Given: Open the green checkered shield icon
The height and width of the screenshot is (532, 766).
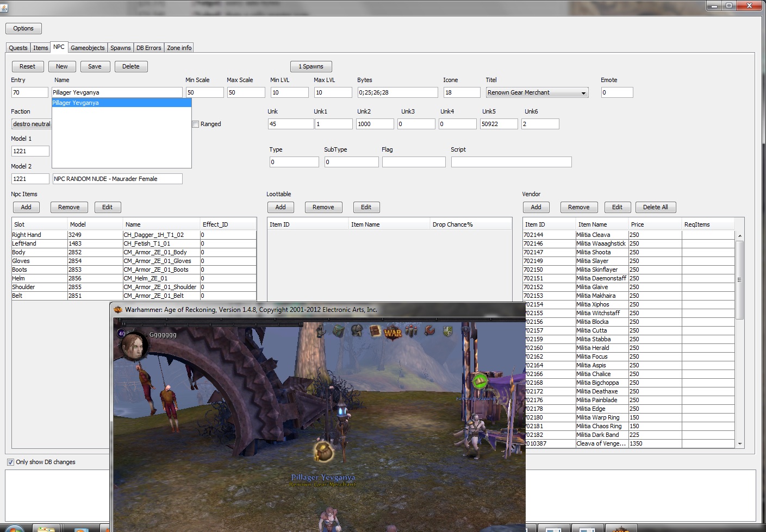Looking at the screenshot, I should coord(448,330).
